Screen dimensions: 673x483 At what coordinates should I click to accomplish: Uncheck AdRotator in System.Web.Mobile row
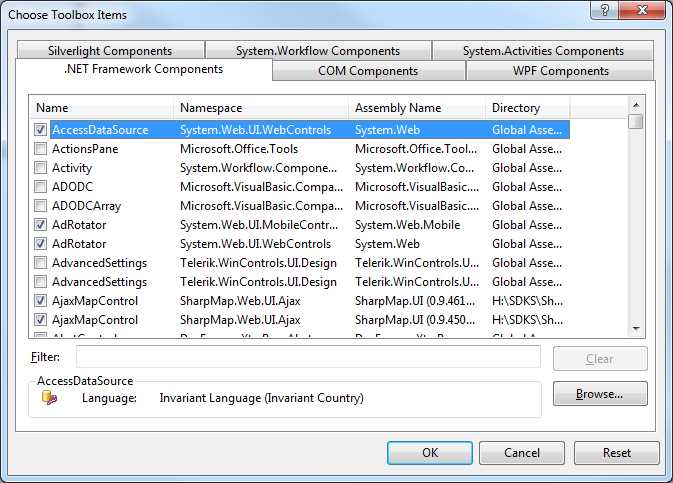[40, 225]
